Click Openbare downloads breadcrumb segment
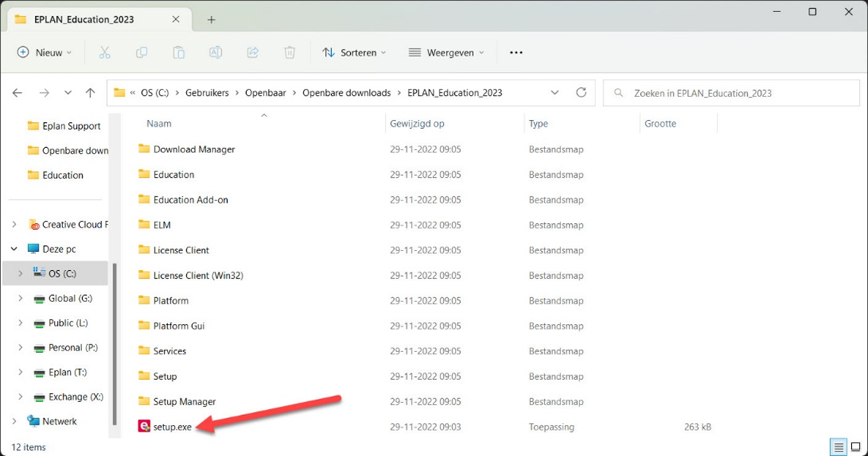 click(346, 93)
